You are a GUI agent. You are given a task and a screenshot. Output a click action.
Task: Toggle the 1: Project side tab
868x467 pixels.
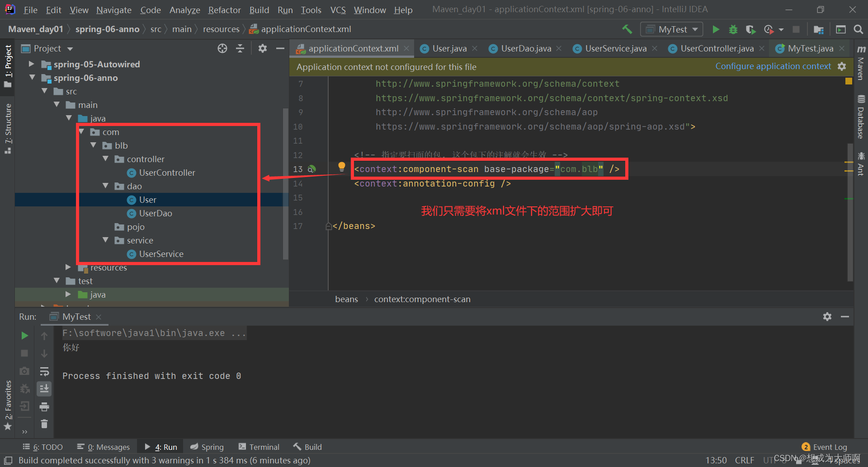pos(8,66)
